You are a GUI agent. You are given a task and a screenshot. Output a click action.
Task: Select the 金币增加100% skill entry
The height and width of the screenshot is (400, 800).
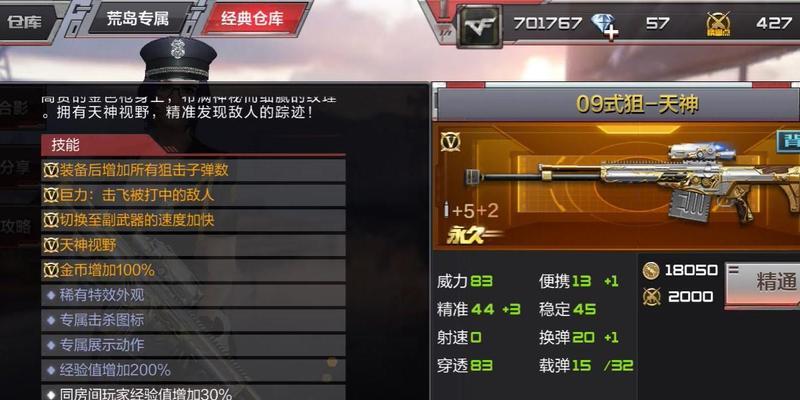[x=193, y=270]
